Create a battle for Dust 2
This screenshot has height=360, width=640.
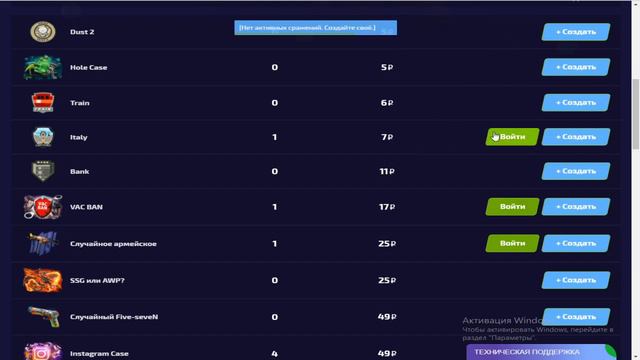point(576,32)
